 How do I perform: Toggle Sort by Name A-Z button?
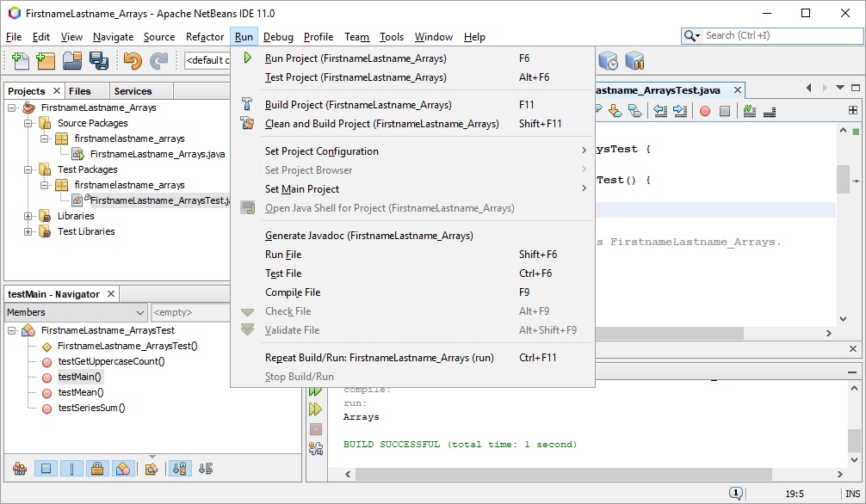click(180, 469)
